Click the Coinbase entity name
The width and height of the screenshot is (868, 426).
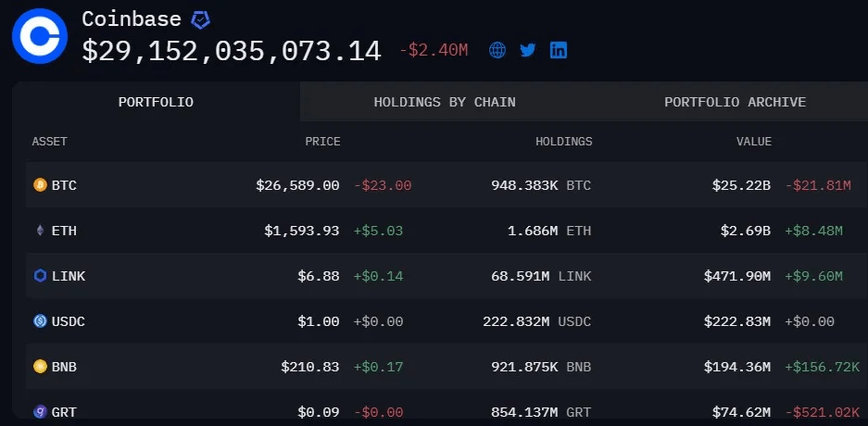tap(132, 19)
